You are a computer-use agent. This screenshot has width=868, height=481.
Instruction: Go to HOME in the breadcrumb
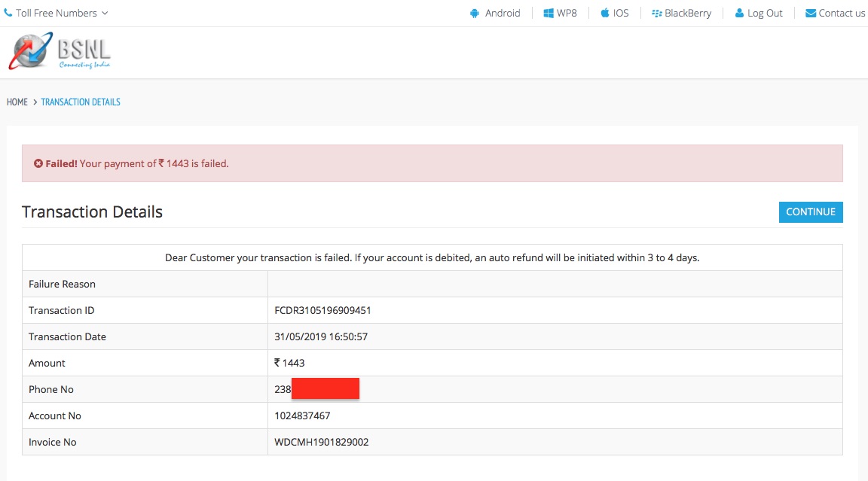point(17,102)
